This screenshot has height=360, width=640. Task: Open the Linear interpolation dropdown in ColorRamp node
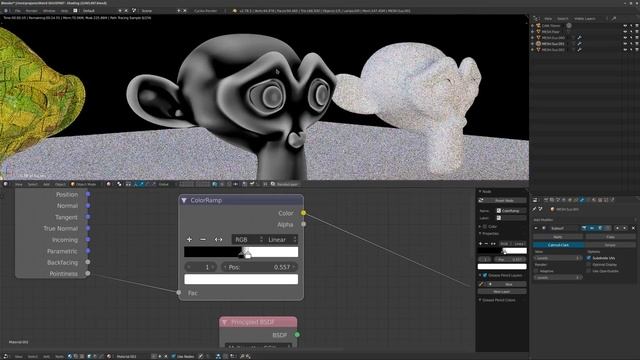pos(281,240)
